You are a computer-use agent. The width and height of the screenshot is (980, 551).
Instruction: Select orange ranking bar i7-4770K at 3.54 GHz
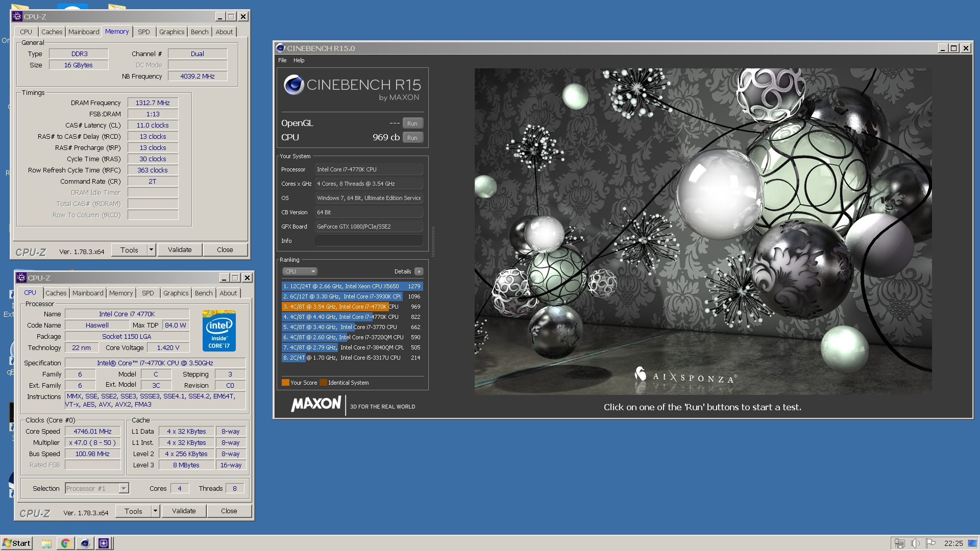coord(352,307)
